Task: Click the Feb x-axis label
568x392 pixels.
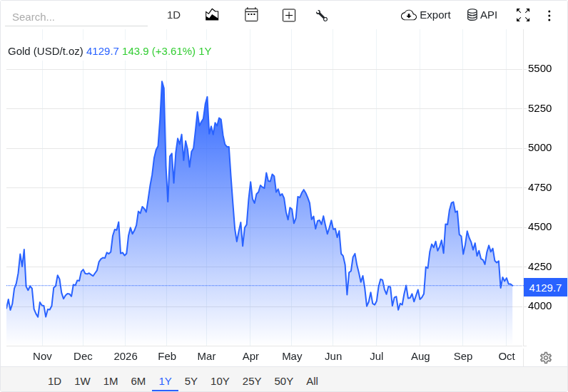Action: click(x=167, y=356)
